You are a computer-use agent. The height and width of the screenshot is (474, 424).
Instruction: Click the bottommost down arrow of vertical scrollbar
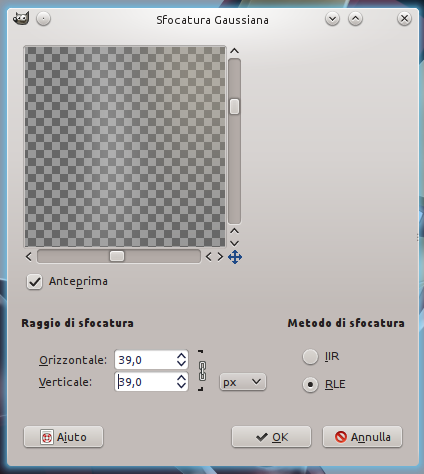tap(234, 243)
